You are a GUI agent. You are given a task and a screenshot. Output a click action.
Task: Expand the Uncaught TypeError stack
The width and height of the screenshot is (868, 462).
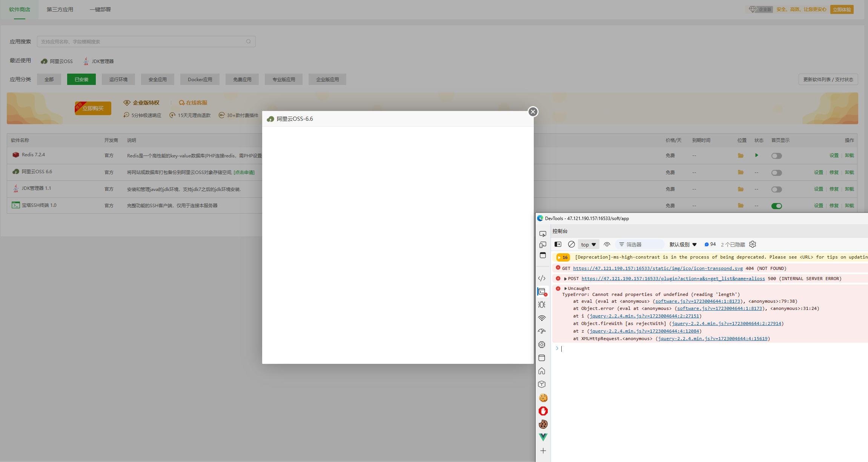pyautogui.click(x=565, y=288)
